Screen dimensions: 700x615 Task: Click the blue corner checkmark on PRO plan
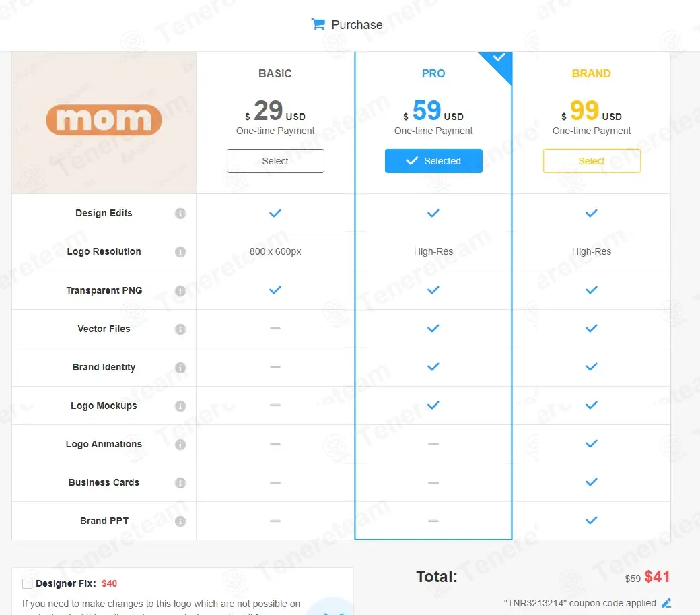pyautogui.click(x=499, y=59)
